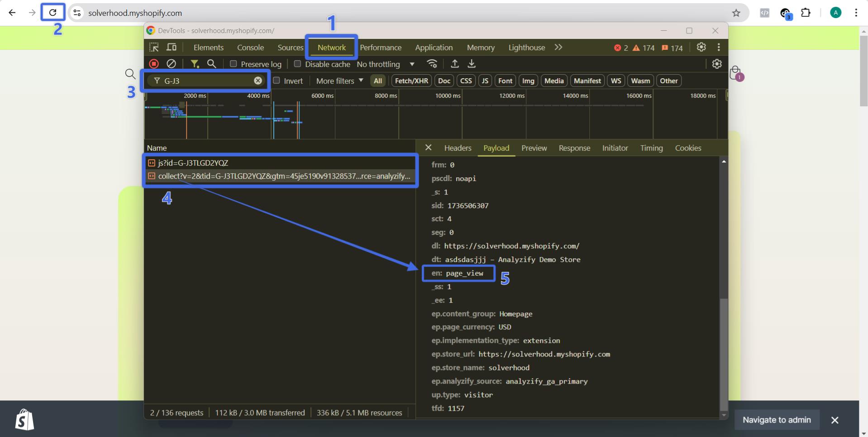Open DevTools settings gear
The image size is (868, 437).
tap(701, 47)
